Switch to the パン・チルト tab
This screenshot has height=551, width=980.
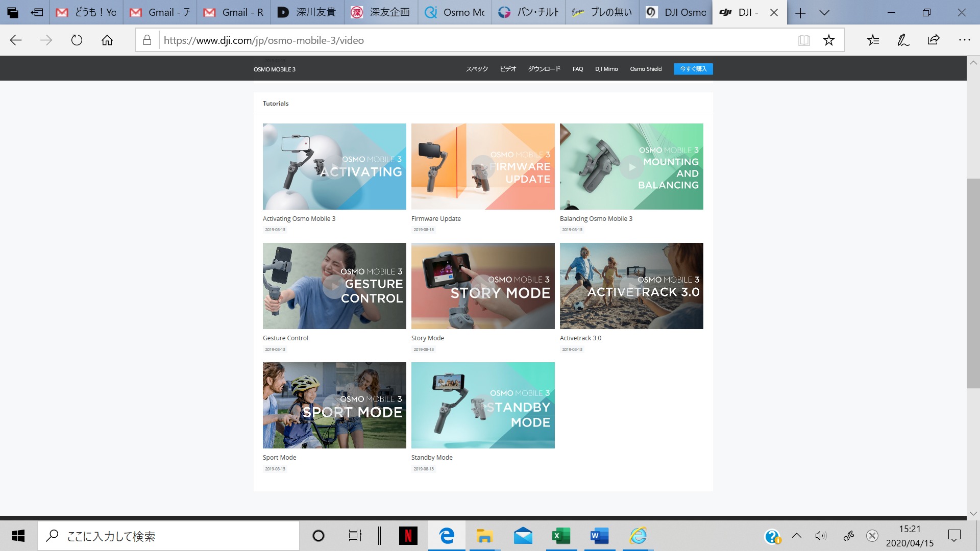pos(529,12)
